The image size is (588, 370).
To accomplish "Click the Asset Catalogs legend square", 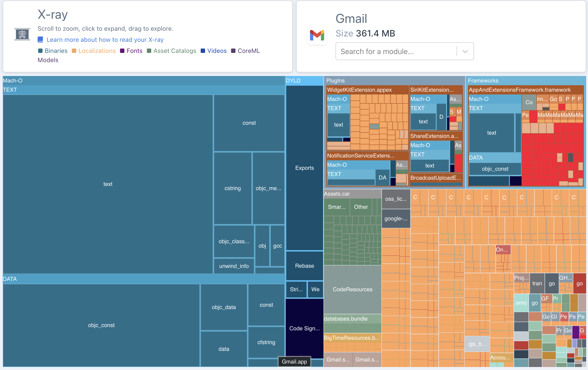I will point(149,51).
